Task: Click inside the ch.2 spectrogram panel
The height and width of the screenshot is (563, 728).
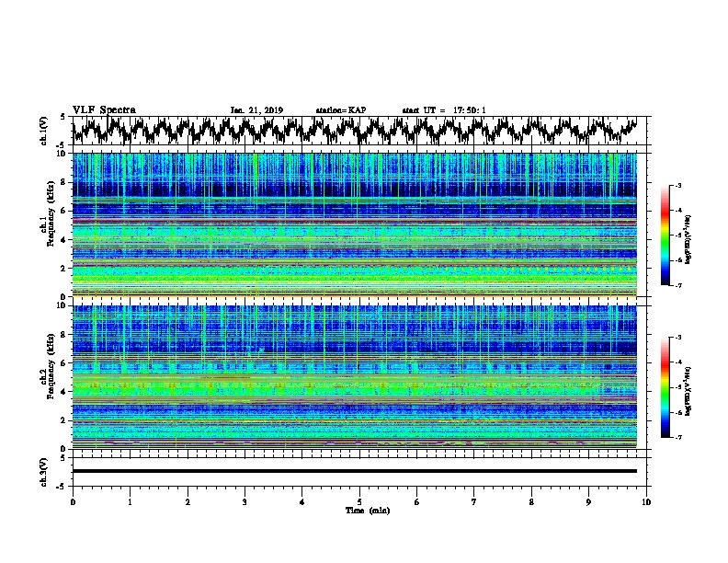Action: pos(354,377)
